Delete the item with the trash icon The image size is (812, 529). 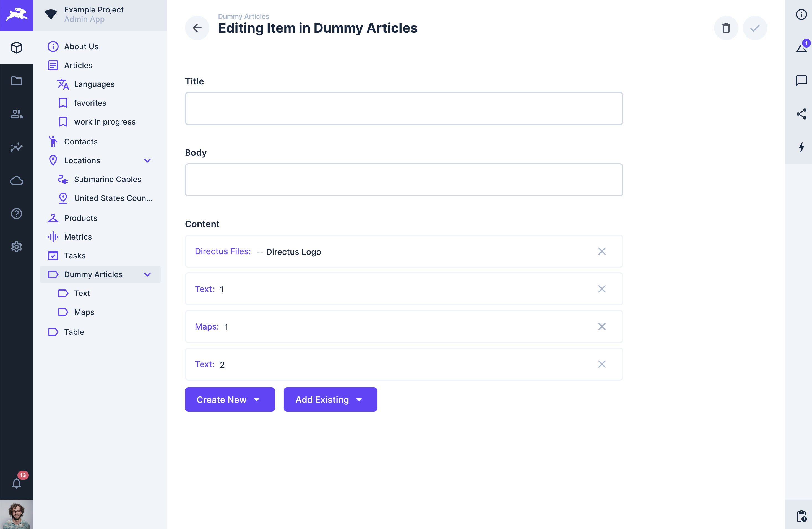(x=726, y=28)
